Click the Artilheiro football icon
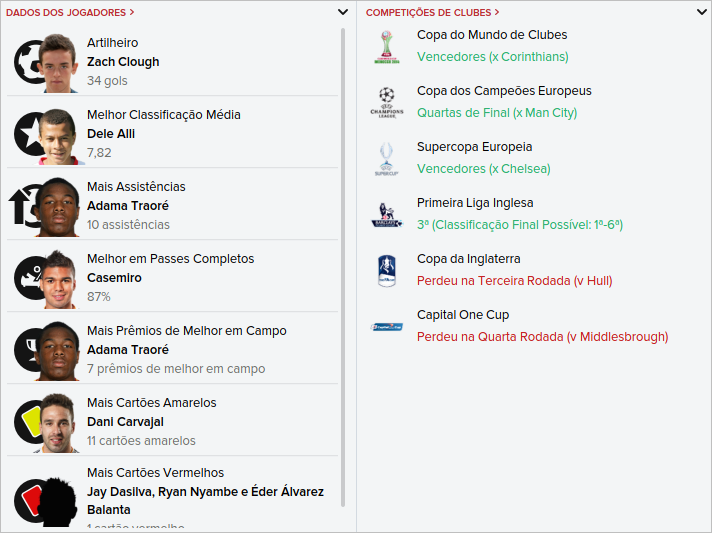The height and width of the screenshot is (533, 712). point(27,62)
